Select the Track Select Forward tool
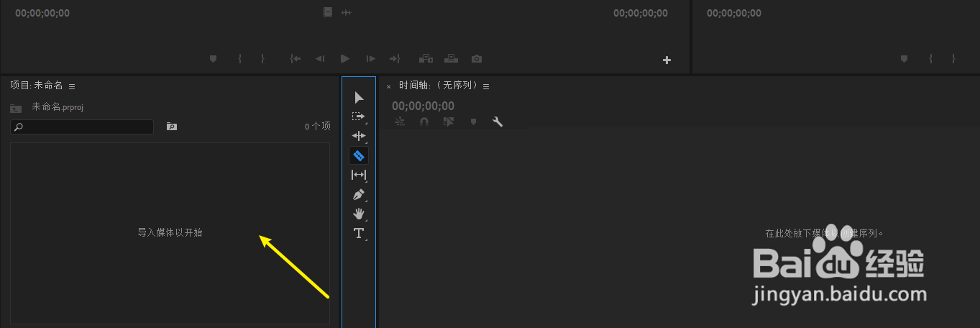Viewport: 980px width, 328px height. [359, 116]
